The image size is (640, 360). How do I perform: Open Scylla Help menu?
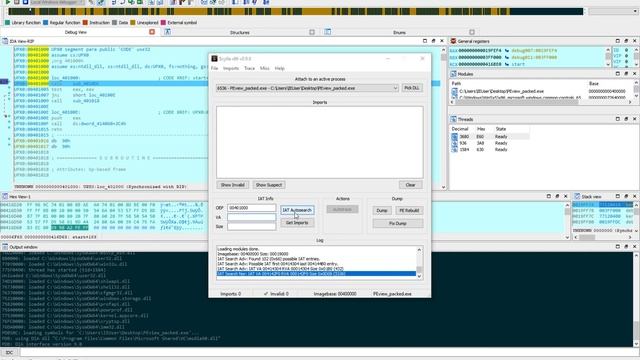pos(280,68)
